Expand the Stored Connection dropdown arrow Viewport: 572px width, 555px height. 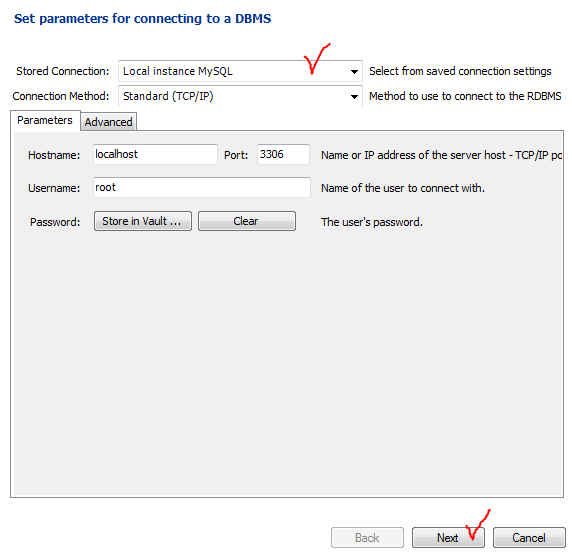pos(354,72)
